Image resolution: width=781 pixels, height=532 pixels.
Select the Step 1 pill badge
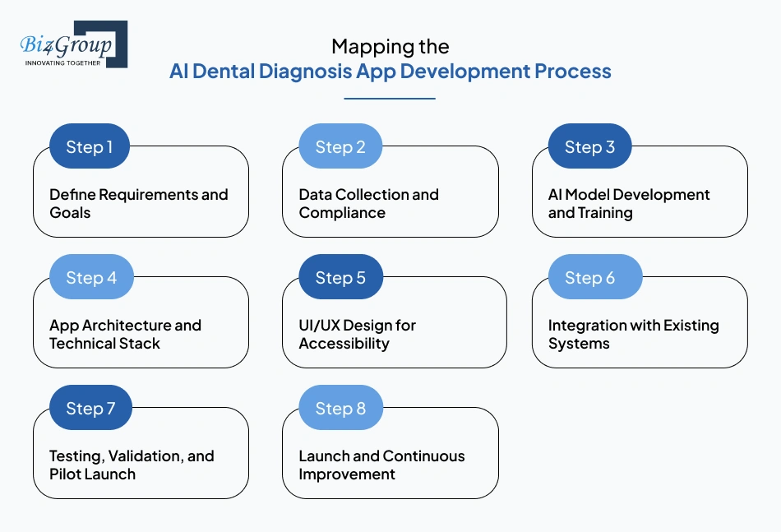[90, 146]
